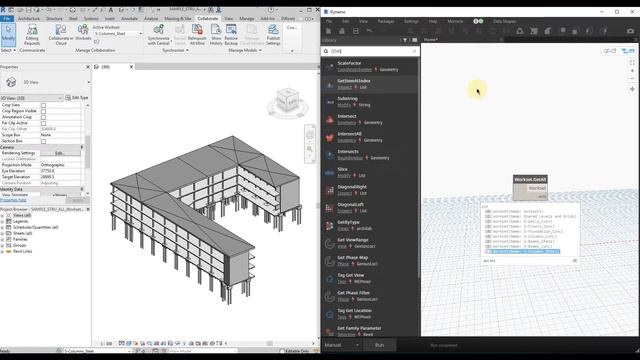Click Rendering Settings Edit button
This screenshot has height=360, width=640.
[x=60, y=153]
